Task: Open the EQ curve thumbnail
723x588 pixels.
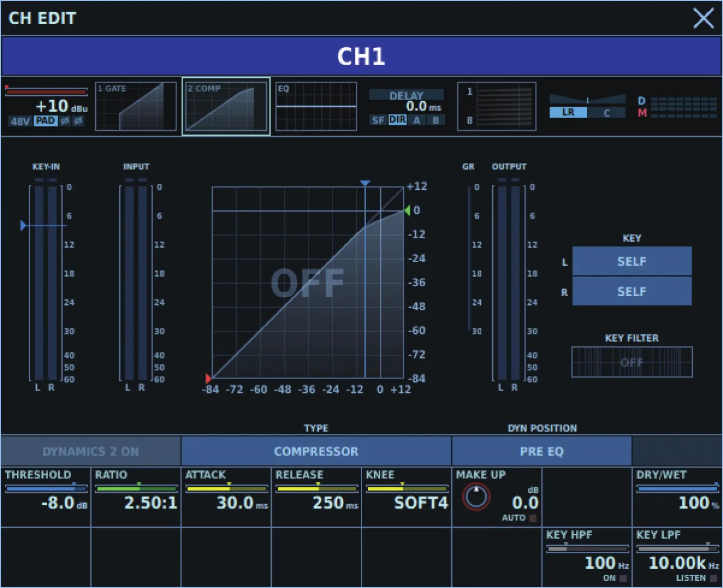Action: [316, 107]
